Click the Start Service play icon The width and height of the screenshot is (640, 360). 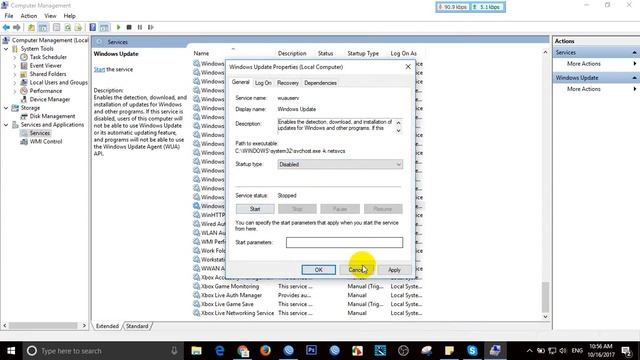click(118, 27)
